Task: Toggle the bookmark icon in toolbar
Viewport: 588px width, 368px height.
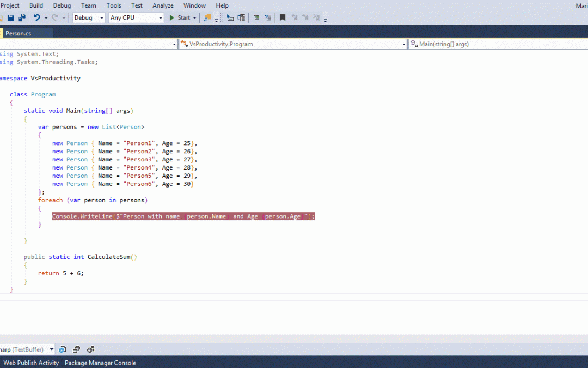Action: pyautogui.click(x=283, y=18)
